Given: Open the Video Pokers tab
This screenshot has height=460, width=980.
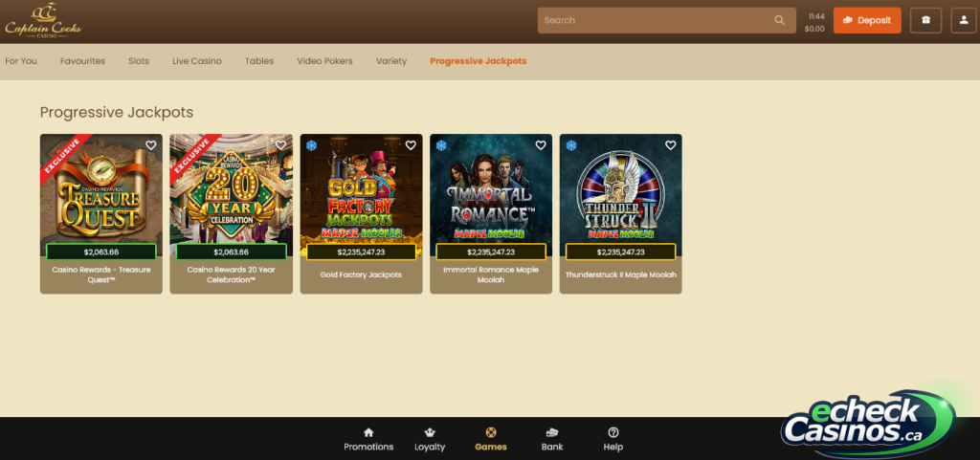Looking at the screenshot, I should 325,61.
